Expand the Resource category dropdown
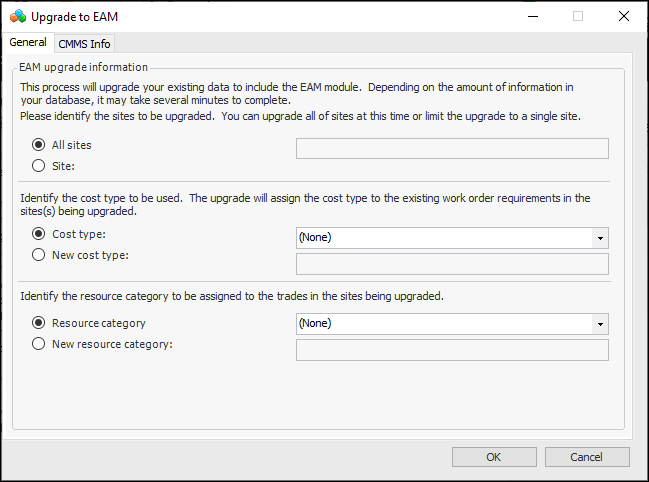 tap(599, 324)
